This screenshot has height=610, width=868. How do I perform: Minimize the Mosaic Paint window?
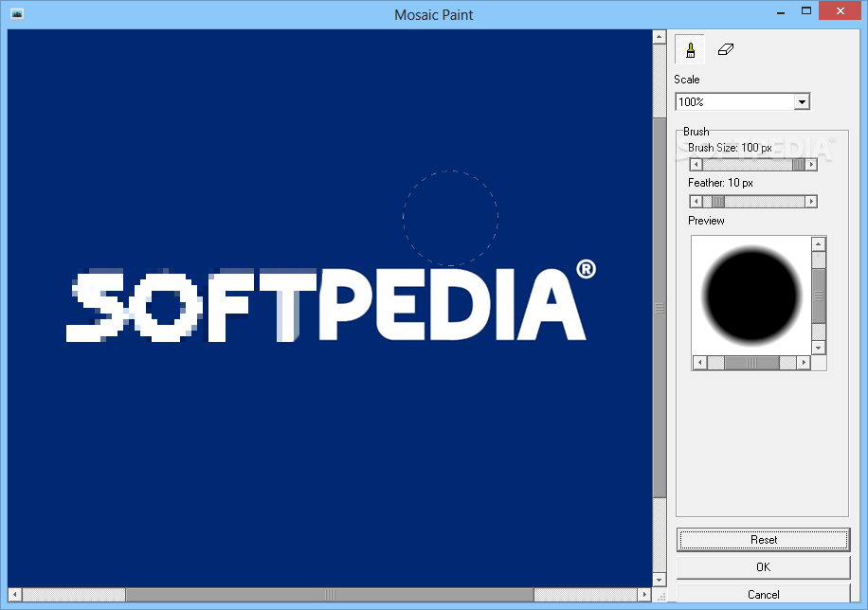(781, 12)
